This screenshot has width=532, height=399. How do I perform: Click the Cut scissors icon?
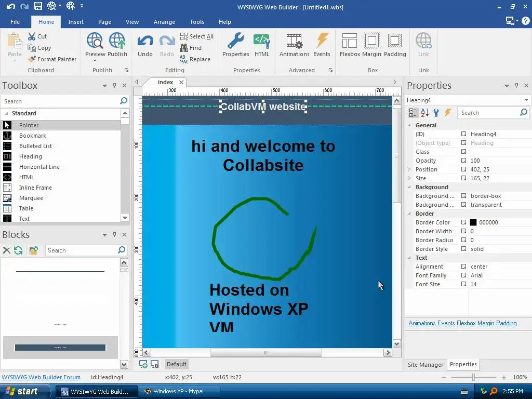tap(32, 36)
